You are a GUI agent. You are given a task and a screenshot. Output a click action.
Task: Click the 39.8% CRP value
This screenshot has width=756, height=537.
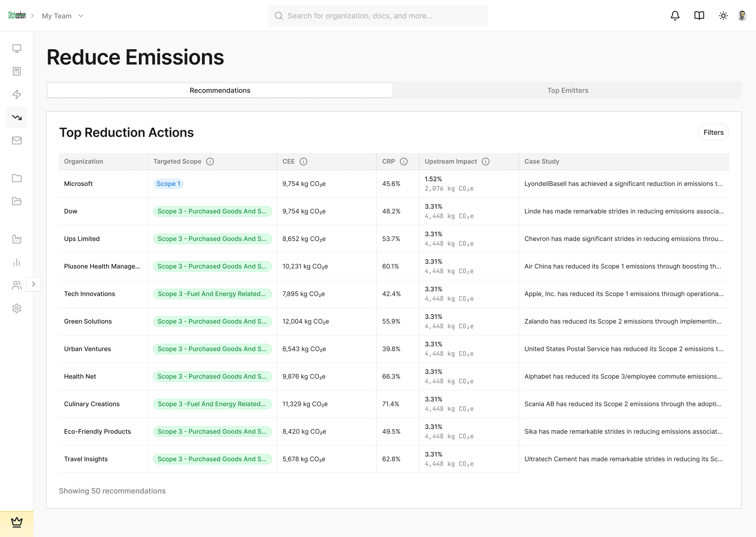(391, 349)
